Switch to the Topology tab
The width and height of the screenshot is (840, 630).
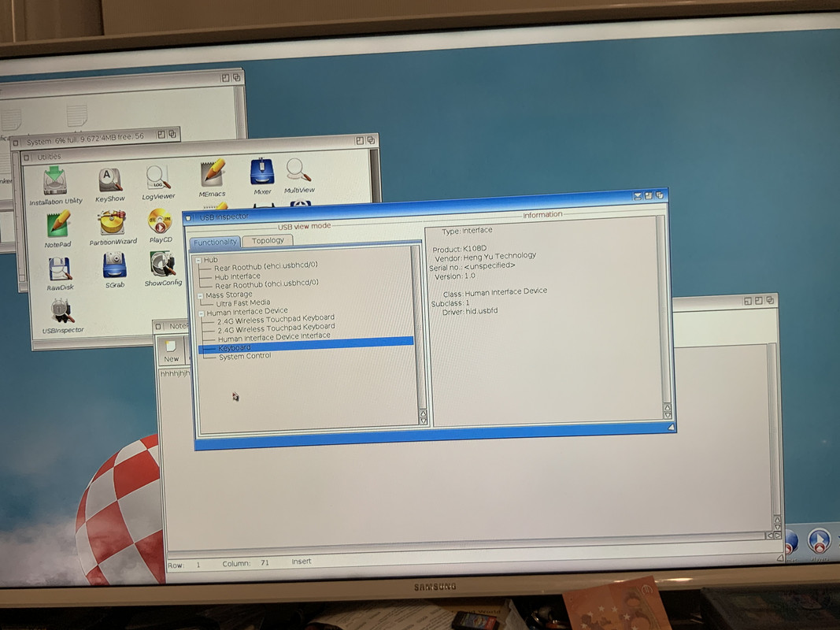point(268,240)
